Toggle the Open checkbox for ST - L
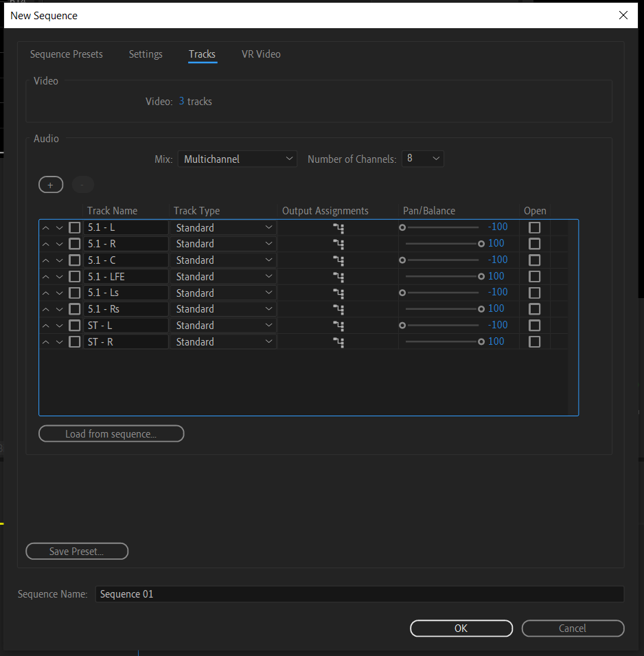 point(534,325)
